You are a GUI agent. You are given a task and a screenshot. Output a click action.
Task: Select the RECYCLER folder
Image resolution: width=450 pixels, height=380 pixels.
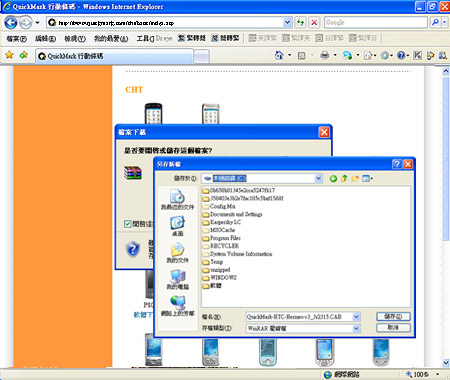tap(221, 246)
